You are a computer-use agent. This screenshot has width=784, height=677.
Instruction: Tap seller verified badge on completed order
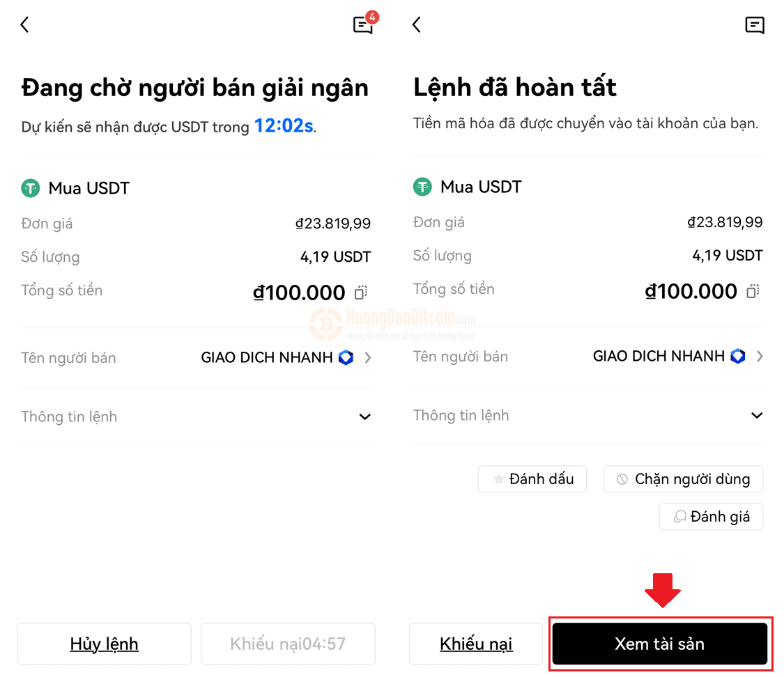click(x=738, y=356)
